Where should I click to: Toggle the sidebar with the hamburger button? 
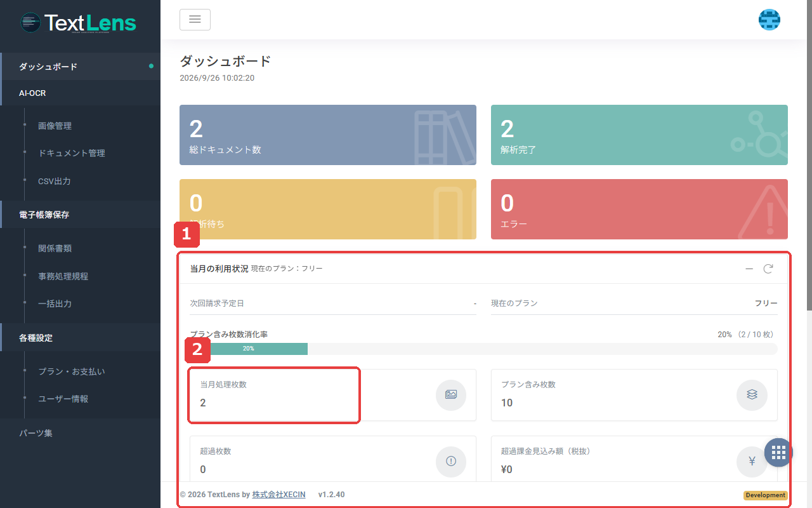pyautogui.click(x=195, y=20)
